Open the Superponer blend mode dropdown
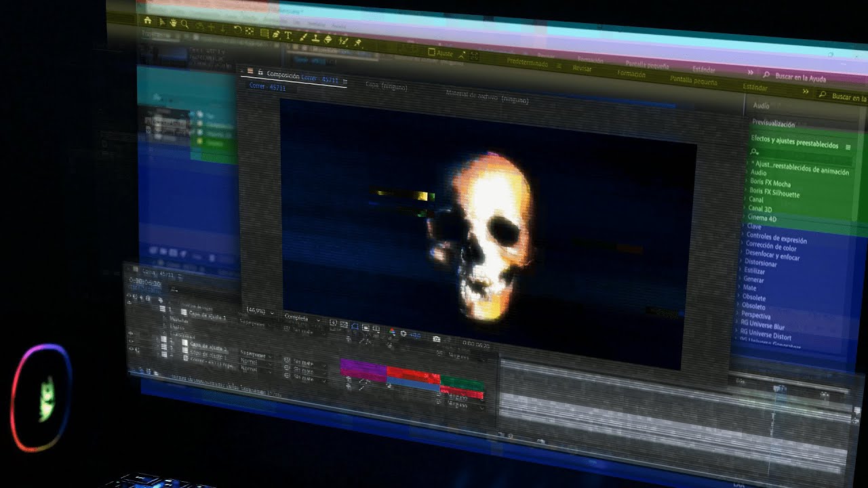Image resolution: width=868 pixels, height=488 pixels. [x=256, y=354]
